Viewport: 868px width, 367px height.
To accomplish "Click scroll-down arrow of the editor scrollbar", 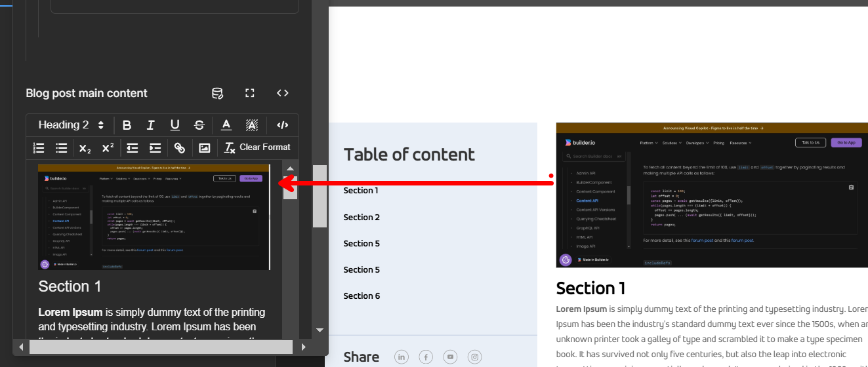I will (x=320, y=330).
